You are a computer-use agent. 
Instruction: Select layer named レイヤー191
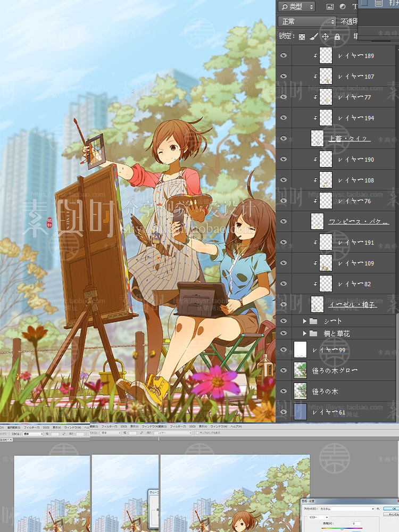pos(356,242)
